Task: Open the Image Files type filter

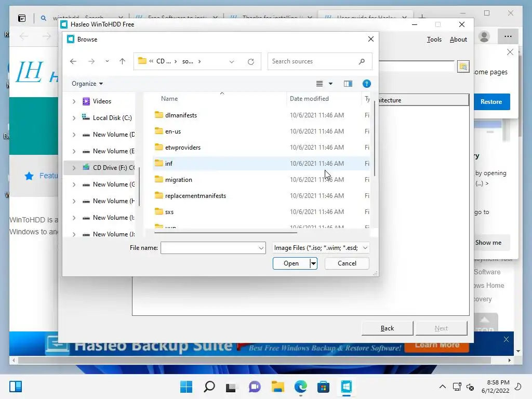Action: point(321,248)
